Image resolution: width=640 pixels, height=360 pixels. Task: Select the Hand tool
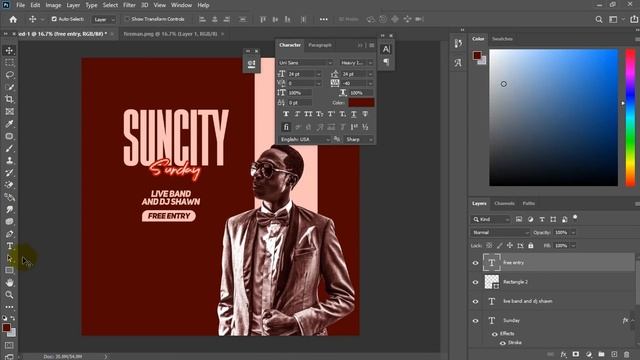click(9, 282)
